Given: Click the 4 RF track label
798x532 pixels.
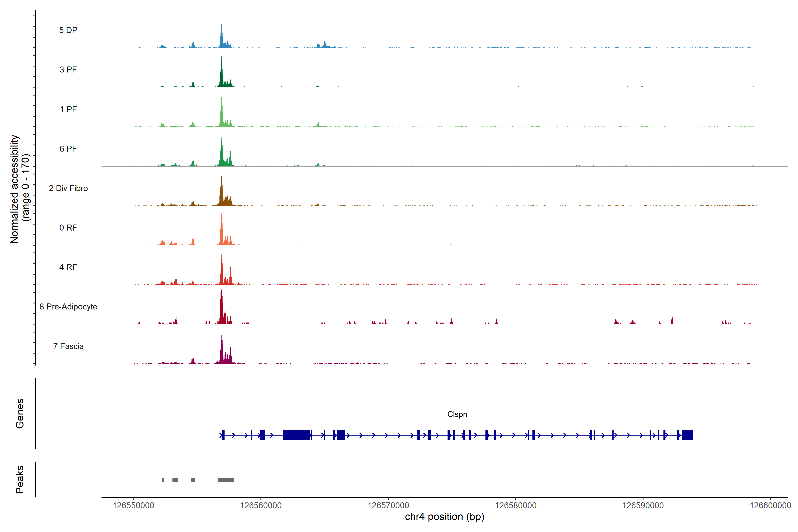Looking at the screenshot, I should (x=68, y=267).
